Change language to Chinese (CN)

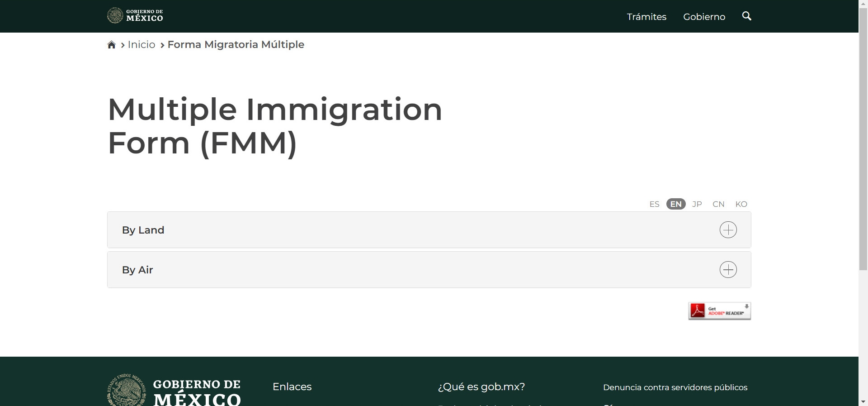click(718, 204)
